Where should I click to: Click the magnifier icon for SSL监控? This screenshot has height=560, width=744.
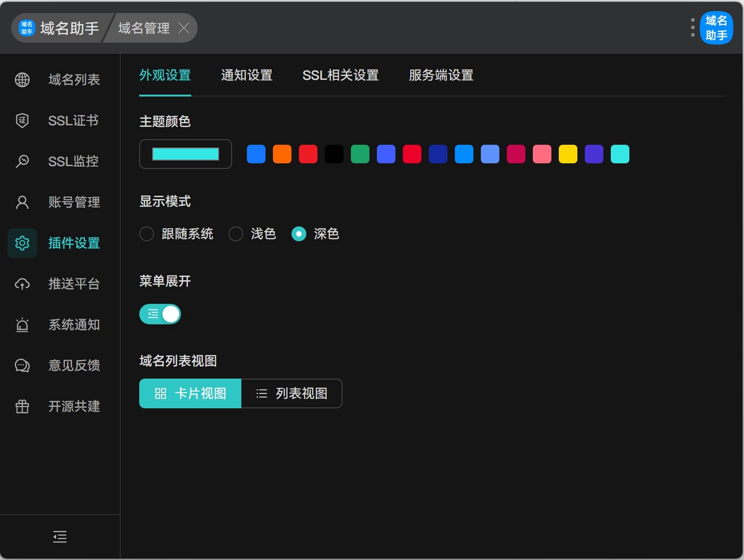click(22, 161)
